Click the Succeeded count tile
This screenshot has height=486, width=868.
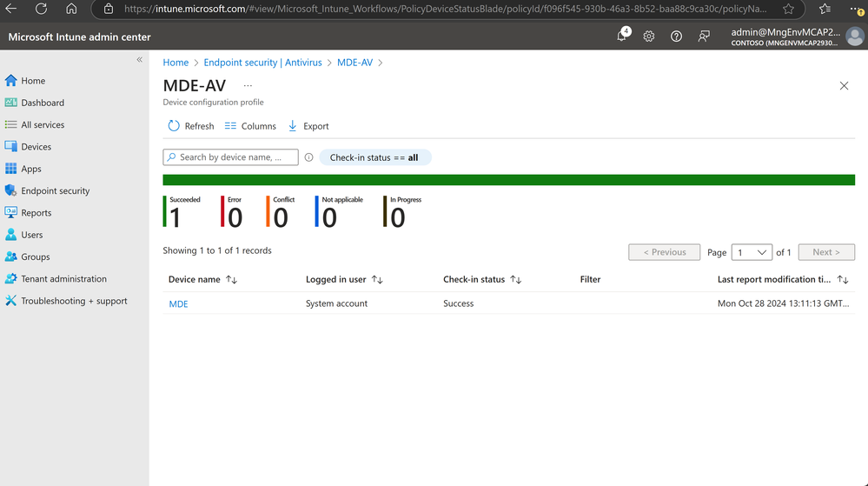coord(182,211)
